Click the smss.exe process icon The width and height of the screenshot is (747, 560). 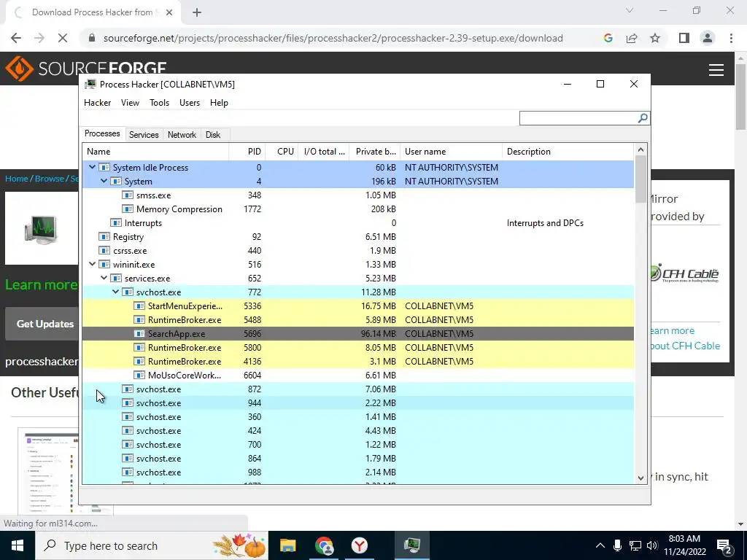(127, 195)
